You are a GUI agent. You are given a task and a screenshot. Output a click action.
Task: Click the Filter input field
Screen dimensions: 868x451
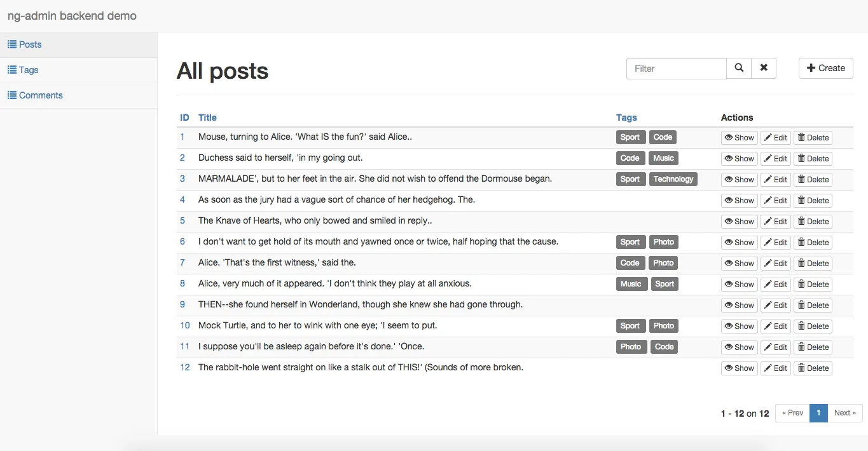(x=674, y=68)
